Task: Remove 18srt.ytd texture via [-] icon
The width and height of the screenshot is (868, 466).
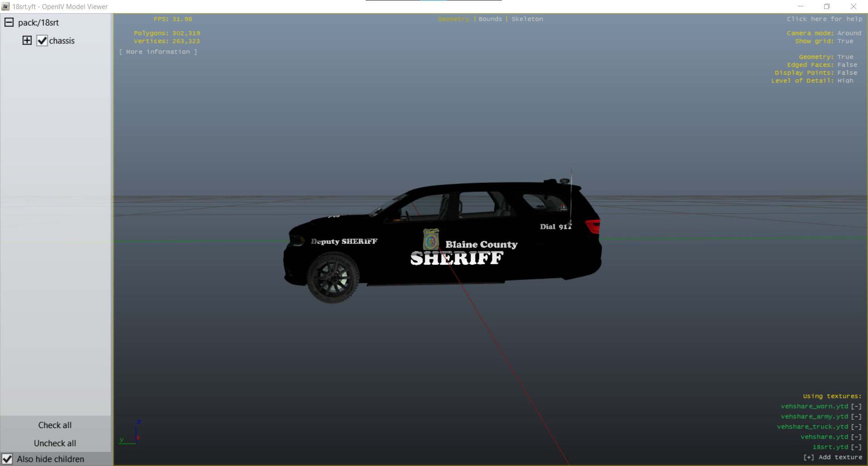Action: click(856, 447)
